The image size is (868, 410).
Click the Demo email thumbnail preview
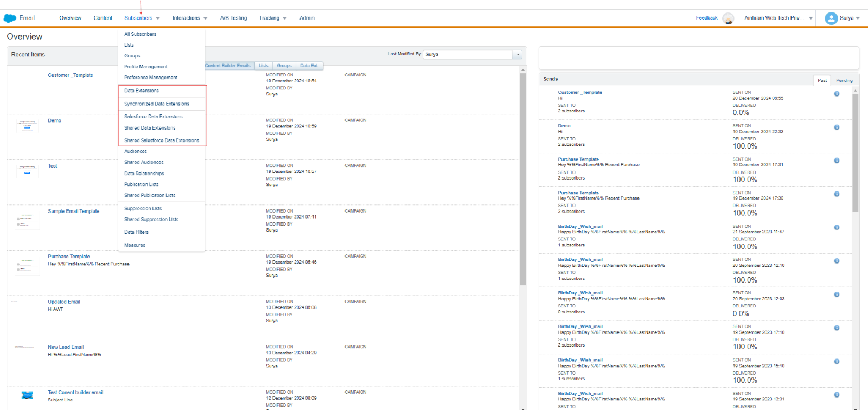tap(27, 125)
